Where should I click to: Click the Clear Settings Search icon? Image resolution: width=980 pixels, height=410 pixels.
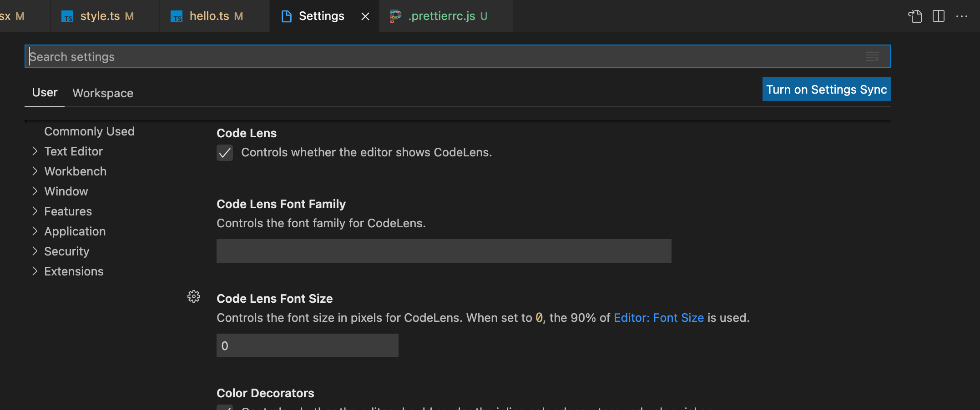(x=872, y=57)
